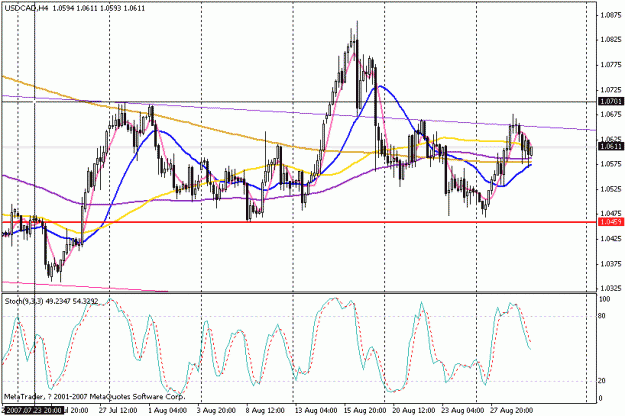The width and height of the screenshot is (625, 416).
Task: Click the 27 Aug 20:00 time label
Action: pos(511,410)
